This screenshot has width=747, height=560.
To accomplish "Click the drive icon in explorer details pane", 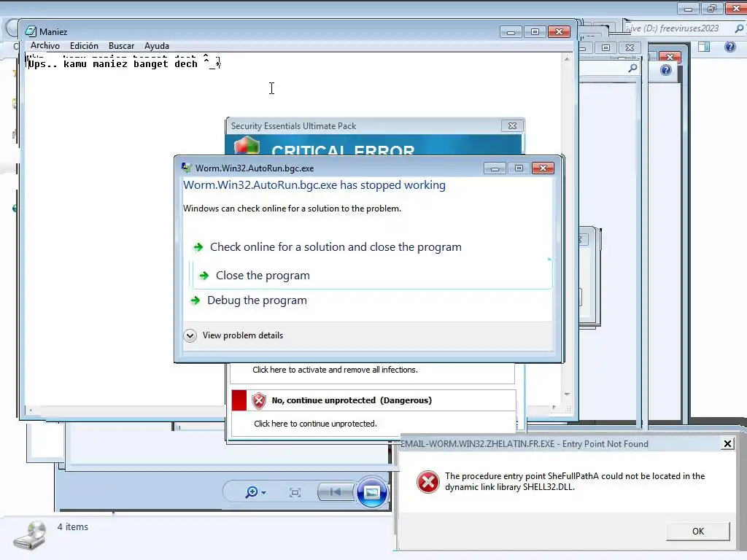I will point(30,536).
